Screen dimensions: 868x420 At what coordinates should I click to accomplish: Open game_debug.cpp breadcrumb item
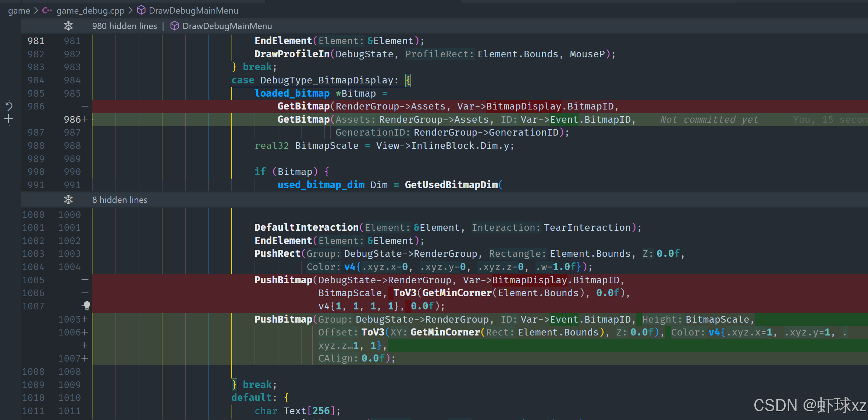90,11
